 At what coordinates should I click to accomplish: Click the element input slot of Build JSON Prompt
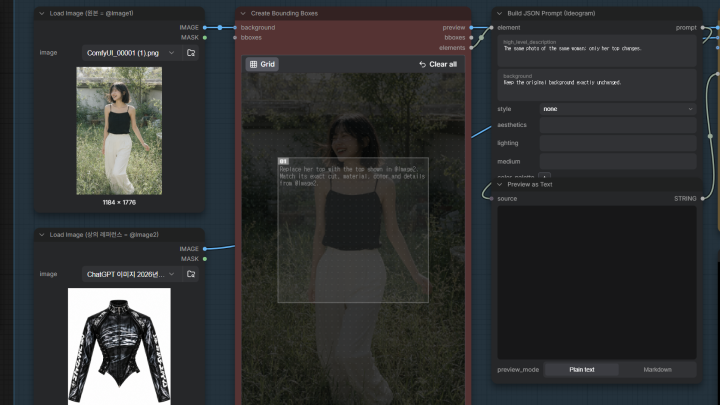point(491,28)
